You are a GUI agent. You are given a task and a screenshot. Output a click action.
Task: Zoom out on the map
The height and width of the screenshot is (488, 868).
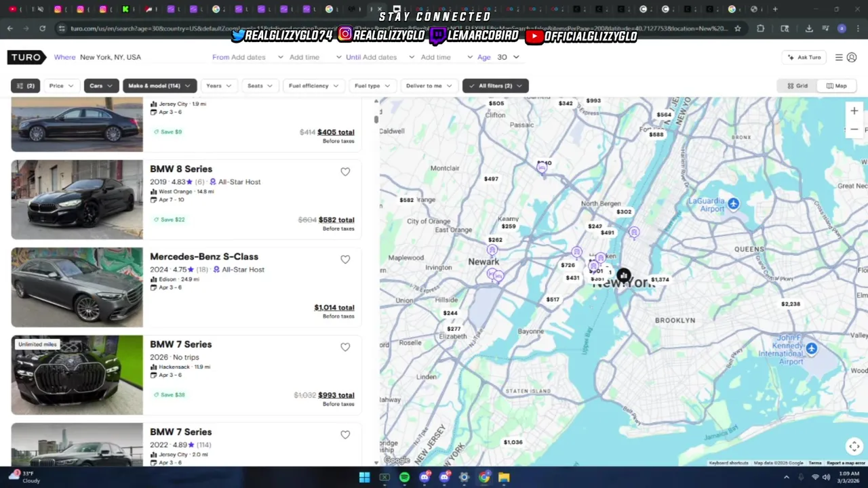[x=854, y=129]
